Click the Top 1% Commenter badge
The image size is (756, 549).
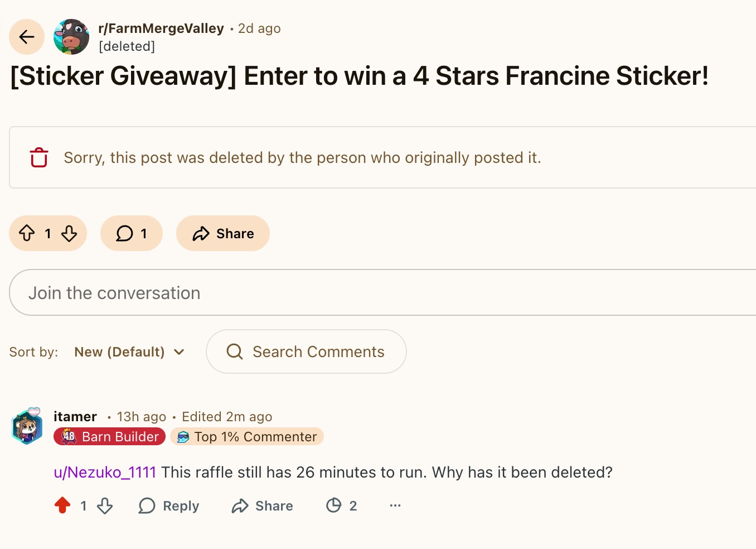247,437
